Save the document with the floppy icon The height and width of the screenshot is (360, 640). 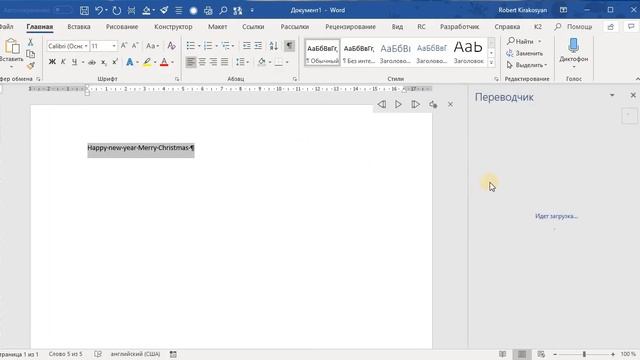point(84,11)
